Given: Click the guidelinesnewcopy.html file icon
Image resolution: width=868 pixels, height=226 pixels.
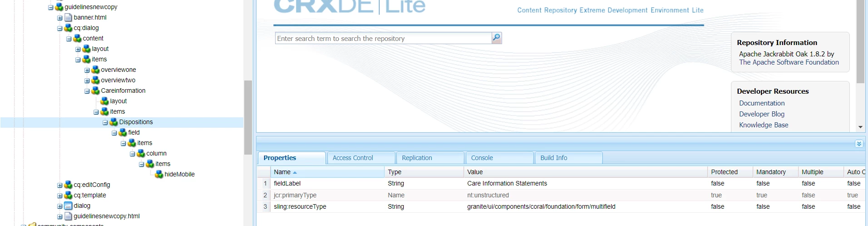Looking at the screenshot, I should point(69,216).
